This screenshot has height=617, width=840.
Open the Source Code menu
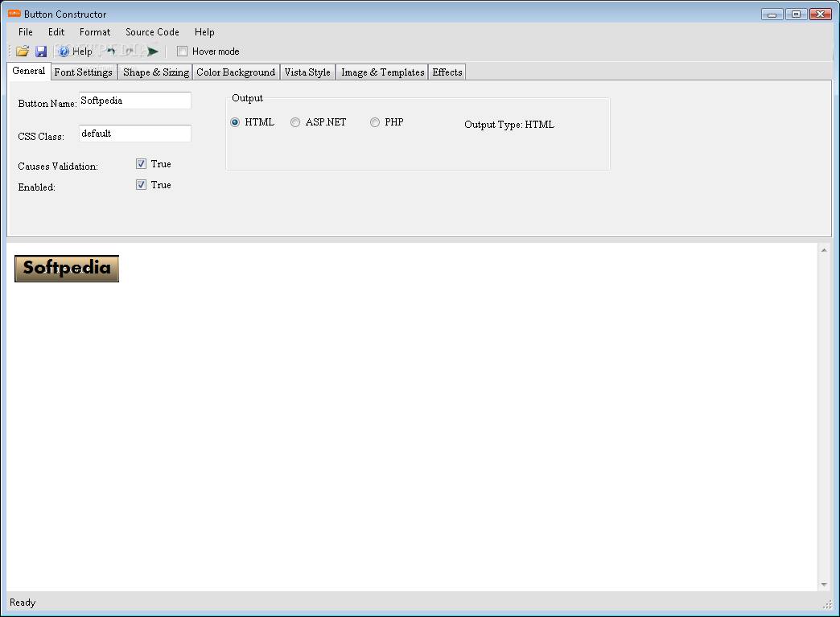click(x=152, y=32)
